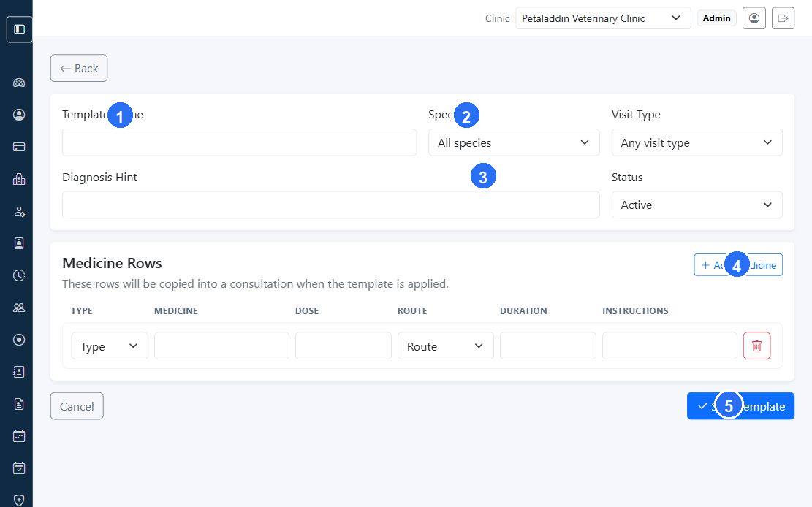Screen dimensions: 812x507
Task: Focus the Dose field in medicine row
Action: tap(344, 346)
